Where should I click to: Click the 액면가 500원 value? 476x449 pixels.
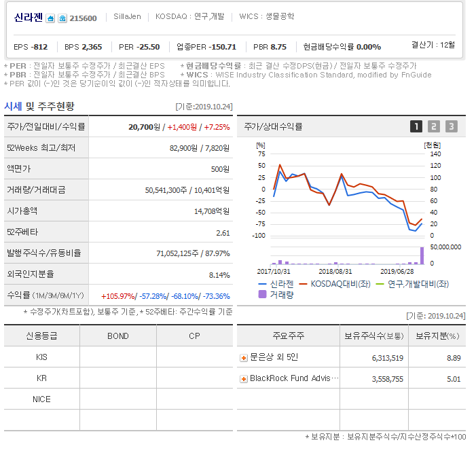[221, 169]
